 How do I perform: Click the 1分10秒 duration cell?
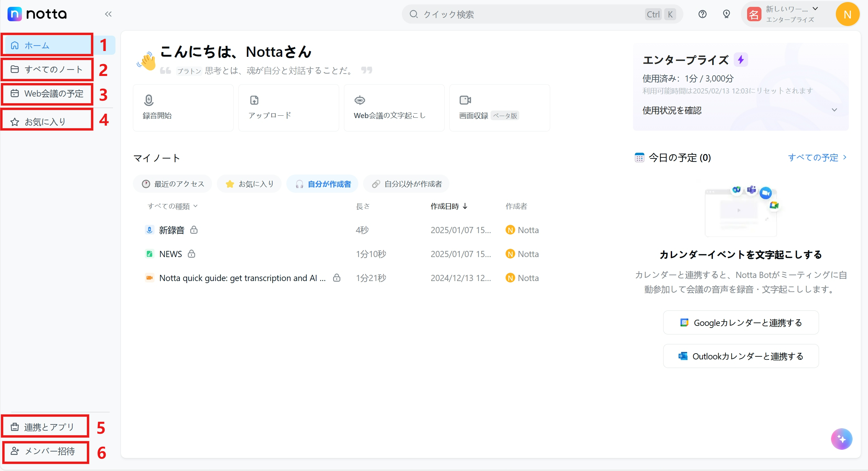coord(371,254)
